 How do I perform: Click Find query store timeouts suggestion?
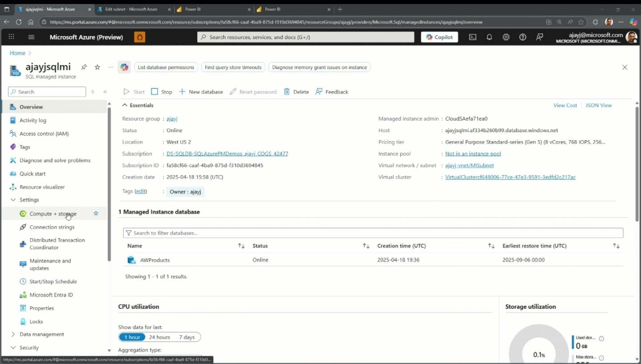[233, 67]
